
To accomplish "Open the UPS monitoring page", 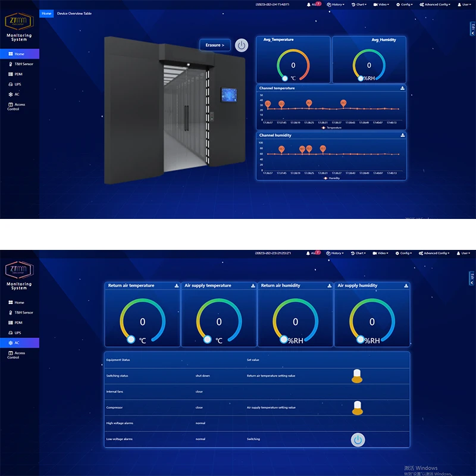I will point(17,84).
